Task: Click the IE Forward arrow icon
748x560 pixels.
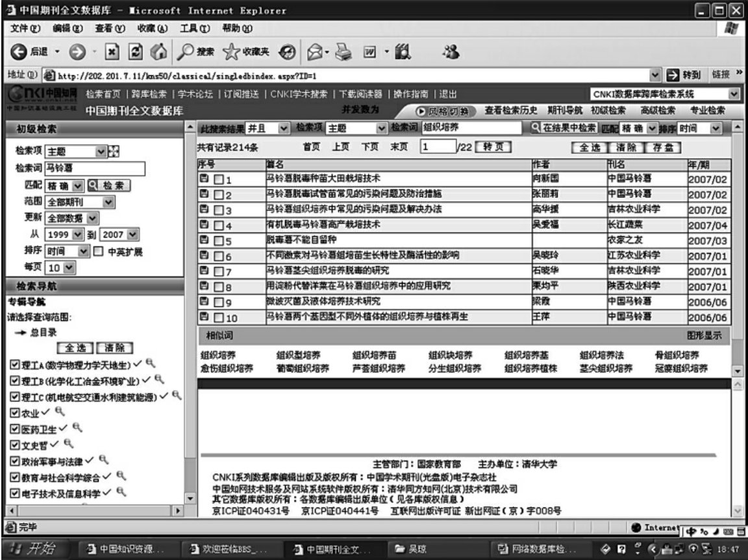Action: point(77,51)
